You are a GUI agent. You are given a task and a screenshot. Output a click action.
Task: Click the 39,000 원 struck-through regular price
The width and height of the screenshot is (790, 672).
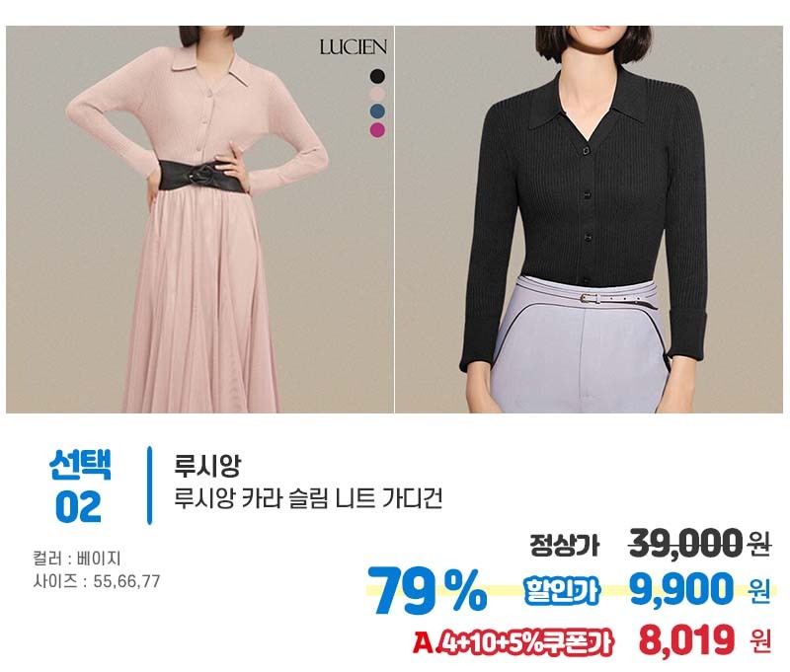pos(700,543)
